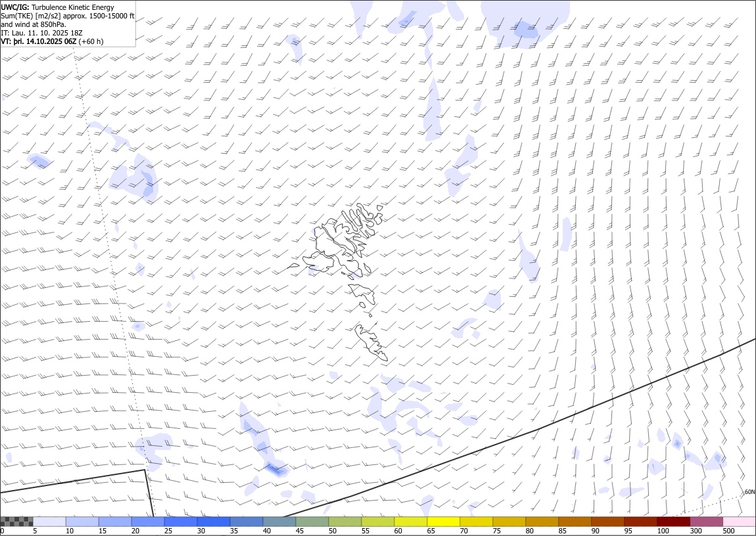Click the 55–60 yellow-green legend swatch
Screen dimensions: 756x536
click(x=378, y=522)
